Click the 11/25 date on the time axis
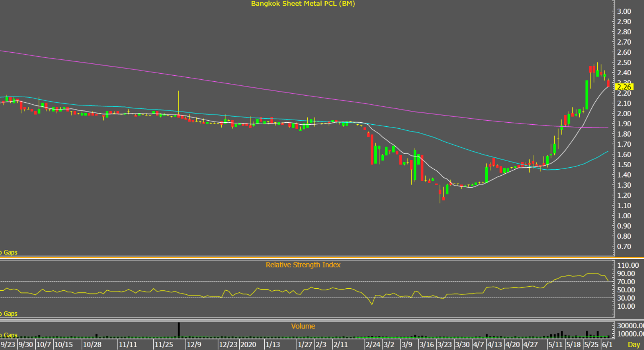 click(x=164, y=345)
